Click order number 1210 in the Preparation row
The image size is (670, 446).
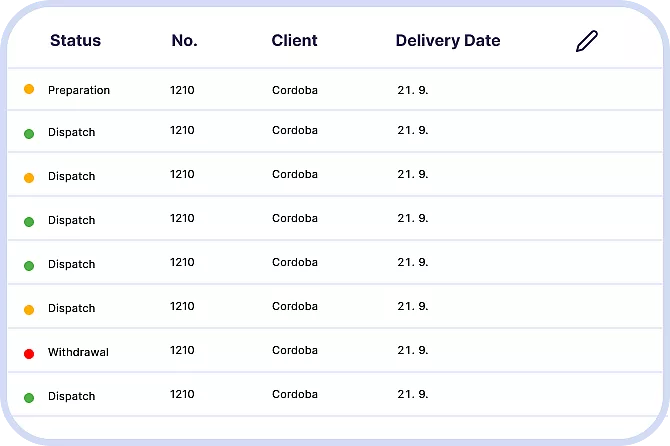(182, 90)
